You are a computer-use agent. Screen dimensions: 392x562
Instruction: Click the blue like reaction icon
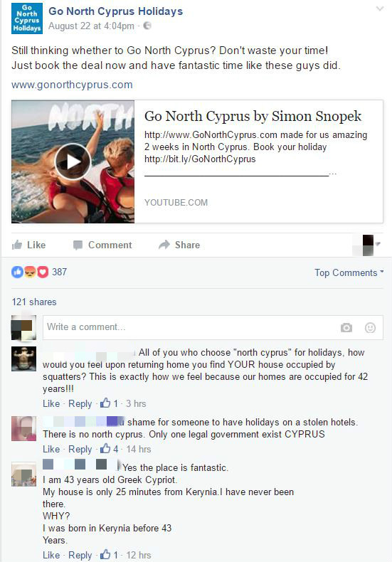17,272
